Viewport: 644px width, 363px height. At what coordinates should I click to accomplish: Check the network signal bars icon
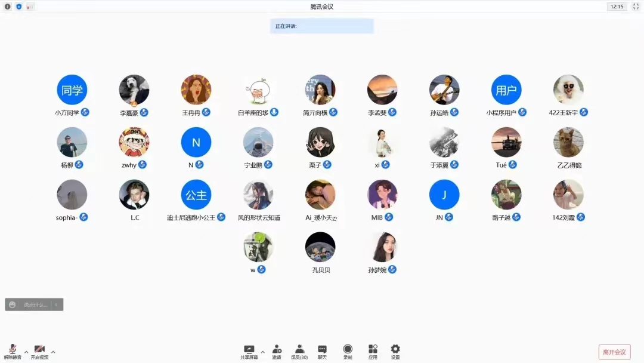coord(30,7)
